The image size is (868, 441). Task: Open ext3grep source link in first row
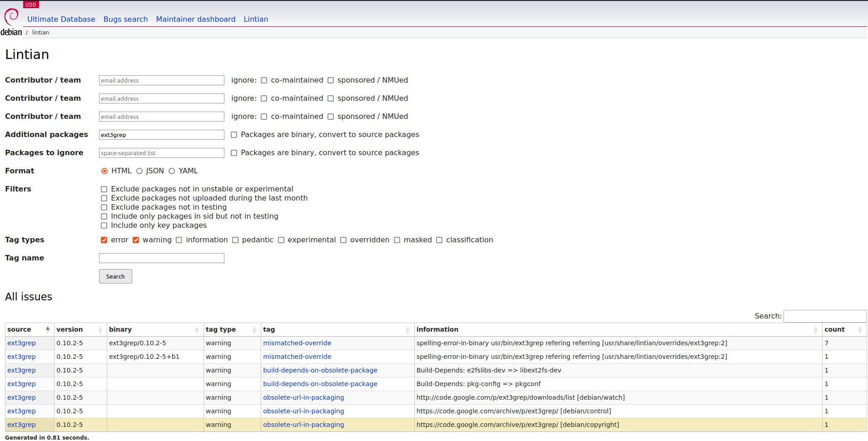coord(21,343)
